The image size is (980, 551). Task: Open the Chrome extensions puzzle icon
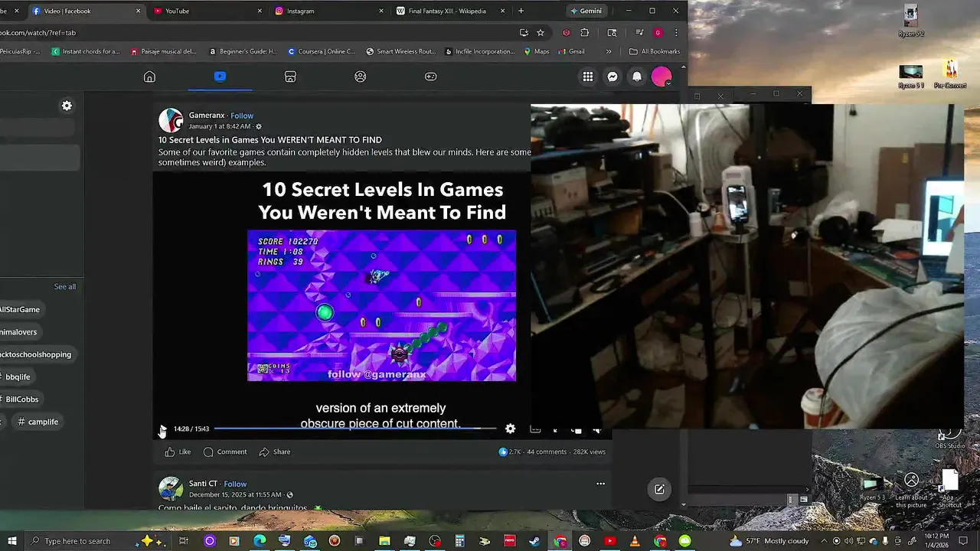(x=585, y=33)
